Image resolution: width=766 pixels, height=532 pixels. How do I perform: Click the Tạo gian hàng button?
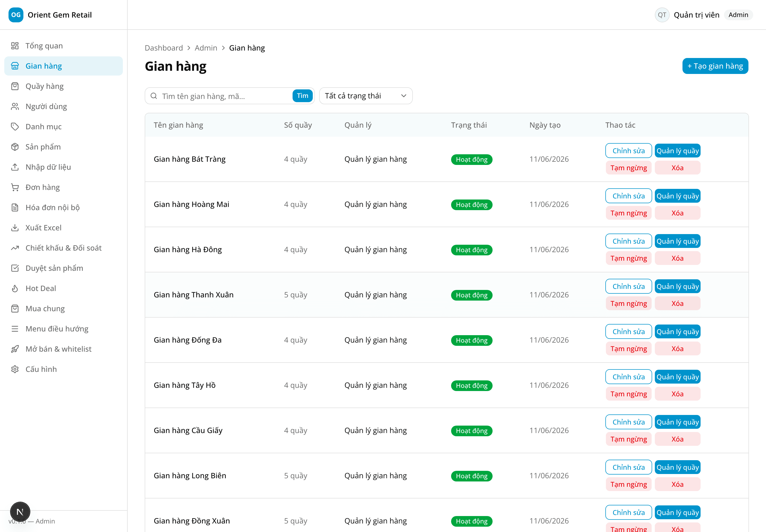[715, 66]
